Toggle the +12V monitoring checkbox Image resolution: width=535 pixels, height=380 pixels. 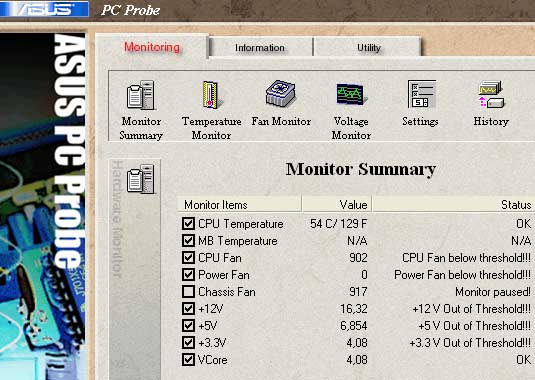188,308
